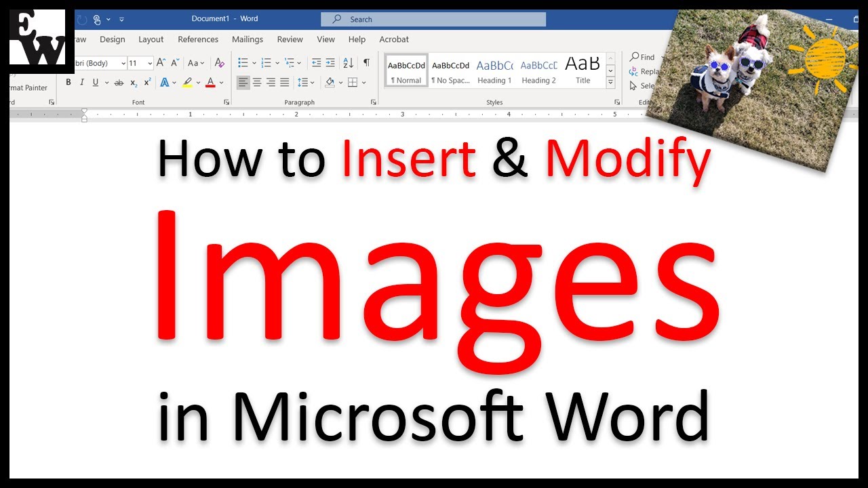Center the paragraph text
This screenshot has width=868, height=488.
[x=257, y=83]
